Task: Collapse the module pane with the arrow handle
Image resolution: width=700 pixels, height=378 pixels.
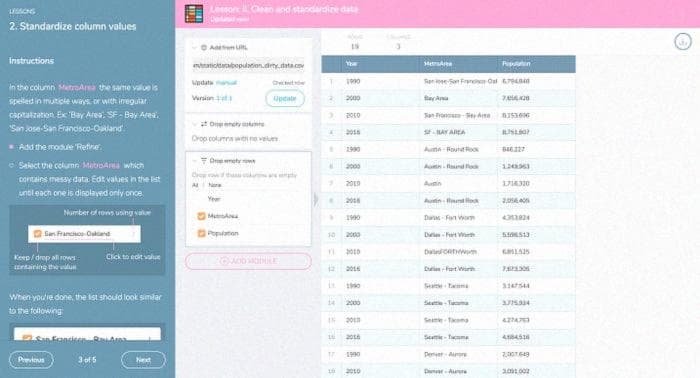Action: (x=316, y=199)
